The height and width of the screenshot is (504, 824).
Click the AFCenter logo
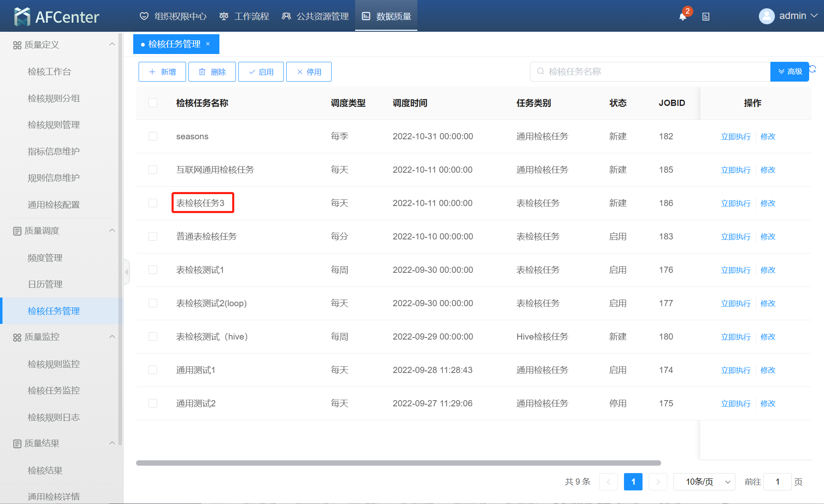(57, 16)
